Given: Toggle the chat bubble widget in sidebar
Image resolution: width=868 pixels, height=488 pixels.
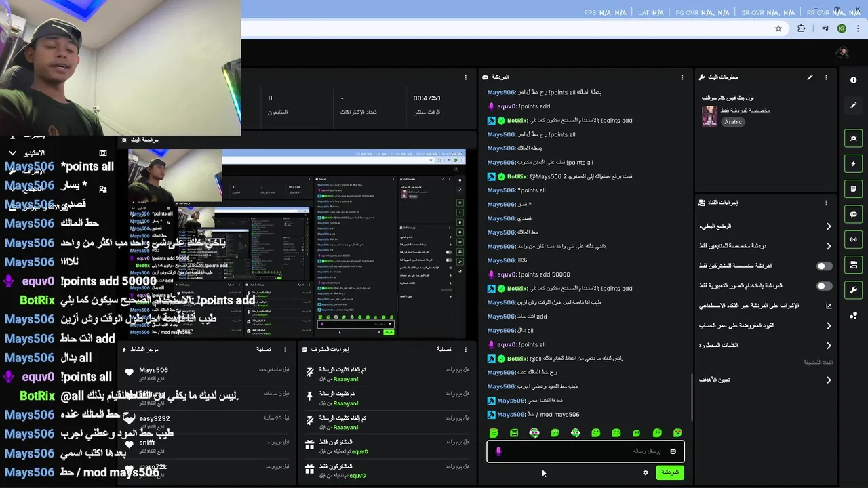Looking at the screenshot, I should point(853,214).
